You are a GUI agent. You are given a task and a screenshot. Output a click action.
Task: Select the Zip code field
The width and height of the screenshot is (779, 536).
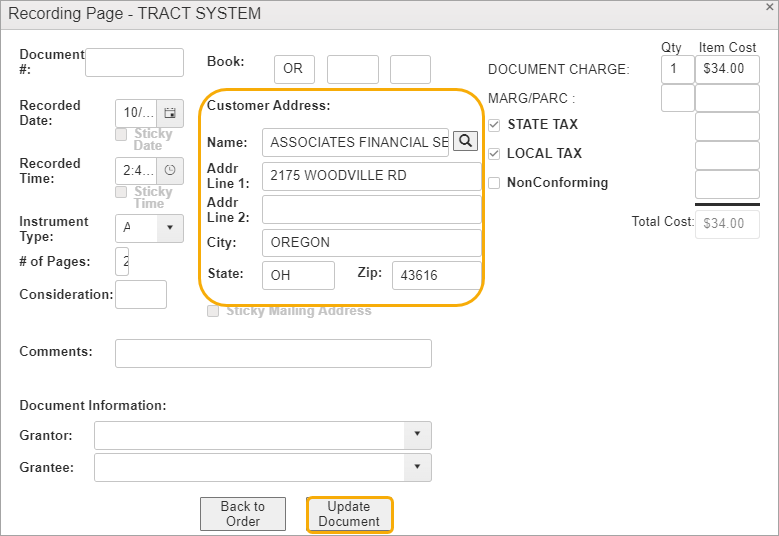(436, 275)
